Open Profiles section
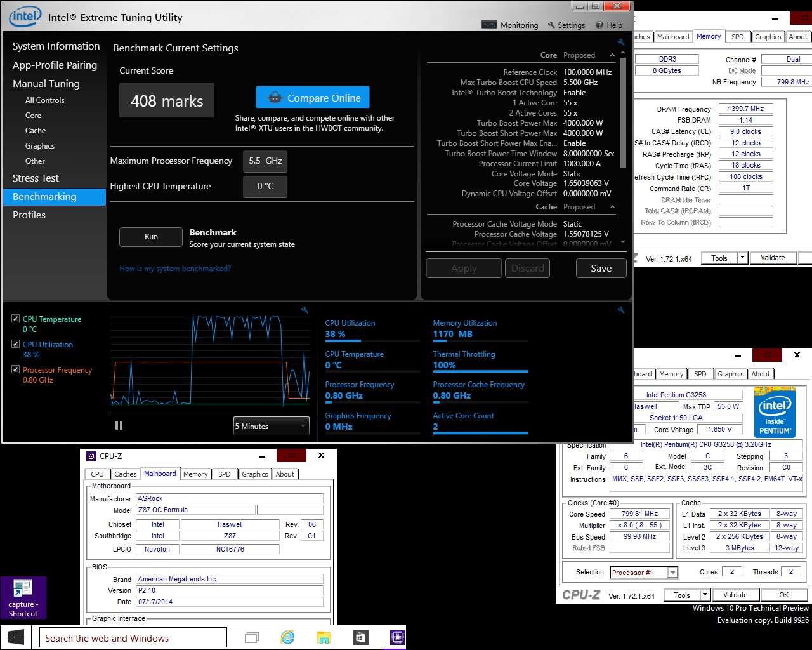Screen dimensions: 812x650 (29, 215)
